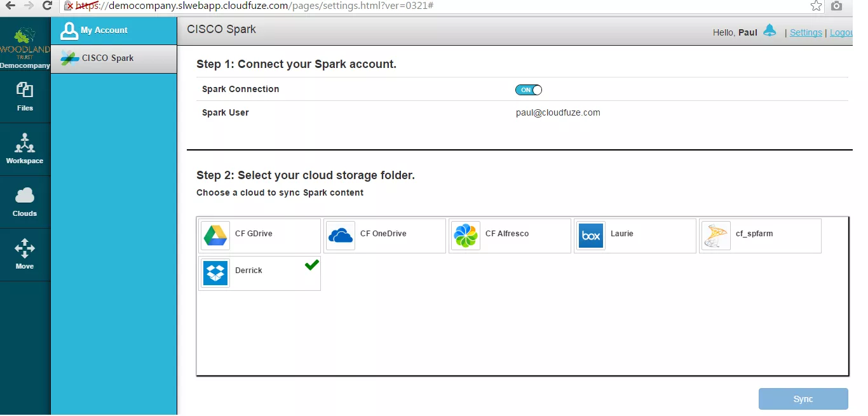This screenshot has height=416, width=868.
Task: Go back using browser back arrow
Action: tap(10, 6)
